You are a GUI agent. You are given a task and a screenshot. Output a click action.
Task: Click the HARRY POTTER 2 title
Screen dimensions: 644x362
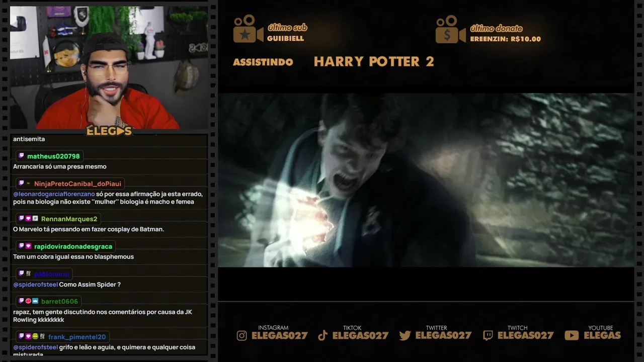click(374, 62)
